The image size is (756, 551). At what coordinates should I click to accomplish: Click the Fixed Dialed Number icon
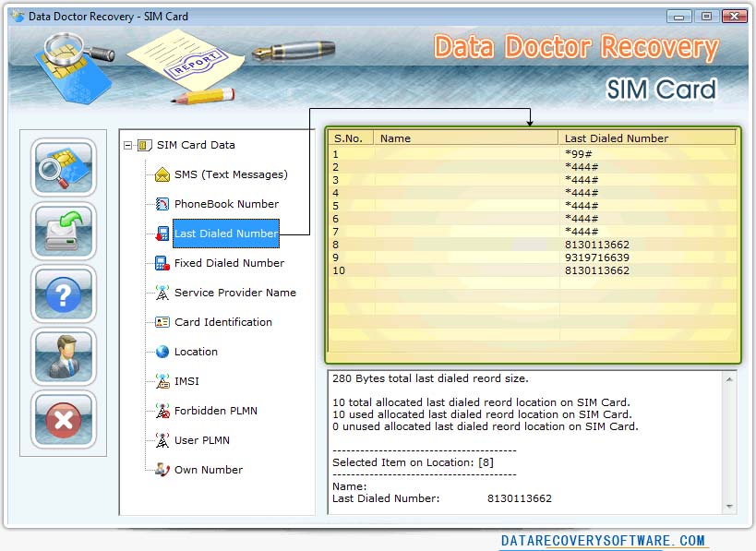pos(162,263)
